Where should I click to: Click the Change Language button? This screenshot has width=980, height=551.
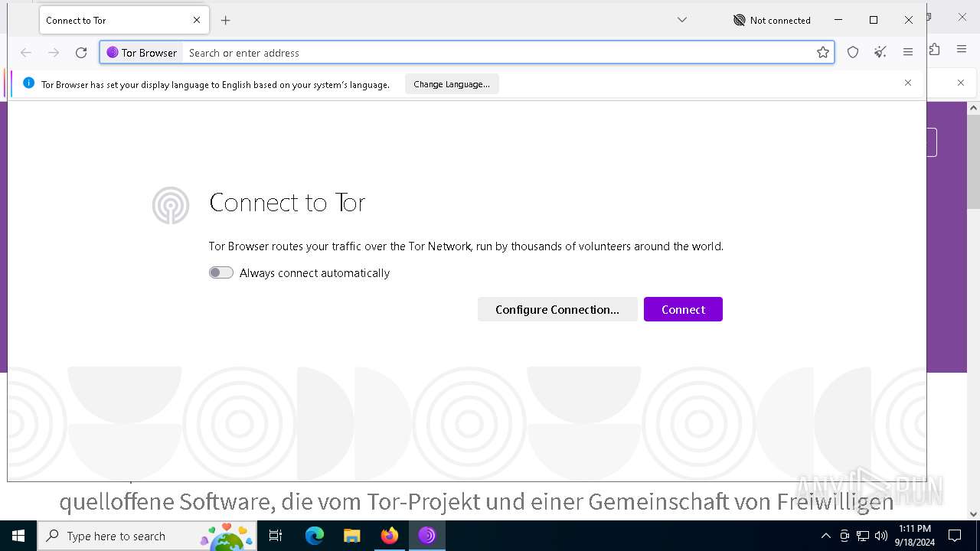click(x=452, y=84)
